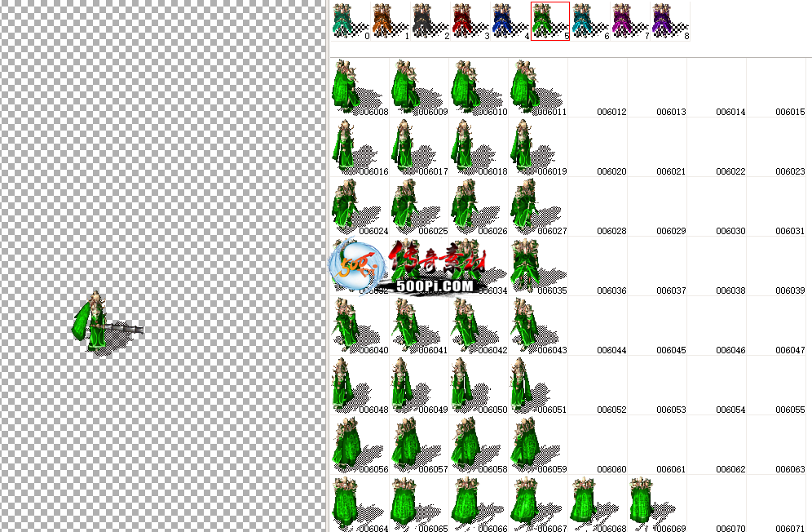Viewport: 812px width, 532px height.
Task: Open sprite frame 006040
Action: [360, 326]
